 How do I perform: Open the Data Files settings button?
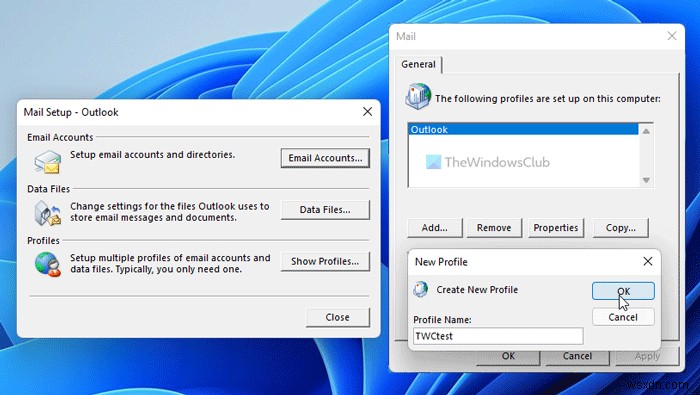pyautogui.click(x=325, y=210)
